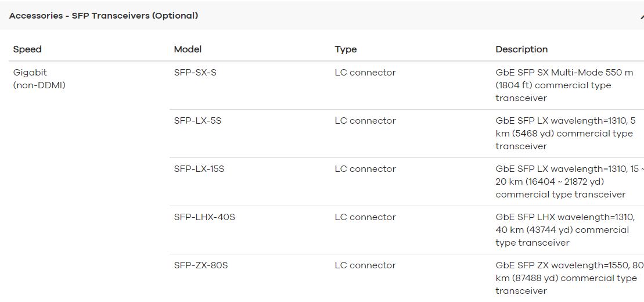Select the SFP-SX-S model cell
The image size is (644, 302).
195,73
